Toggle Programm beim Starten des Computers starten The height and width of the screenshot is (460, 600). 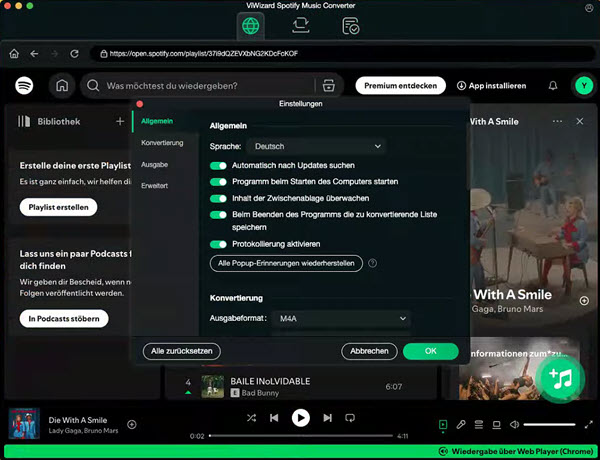[x=218, y=182]
